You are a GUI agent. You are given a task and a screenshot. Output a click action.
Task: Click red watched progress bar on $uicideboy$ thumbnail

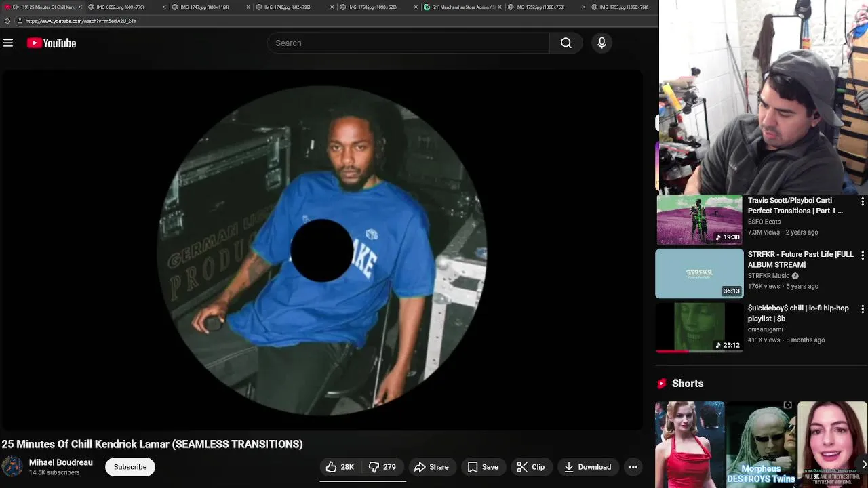click(673, 352)
